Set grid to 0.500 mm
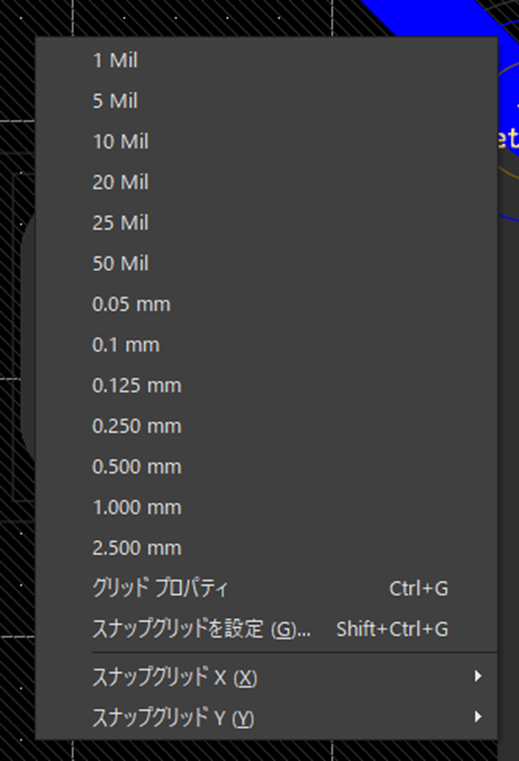This screenshot has height=761, width=519. pos(266,467)
